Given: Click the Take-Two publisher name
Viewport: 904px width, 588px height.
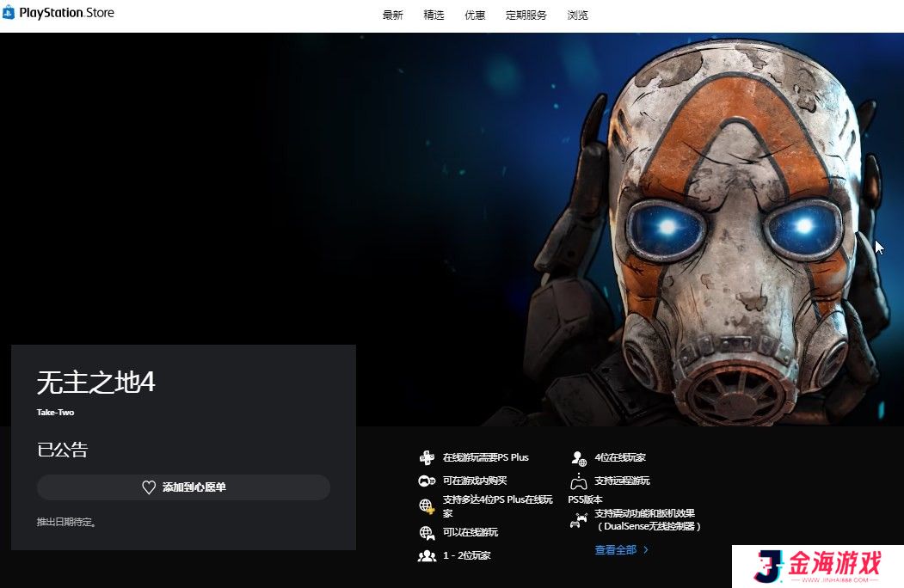Looking at the screenshot, I should tap(55, 412).
